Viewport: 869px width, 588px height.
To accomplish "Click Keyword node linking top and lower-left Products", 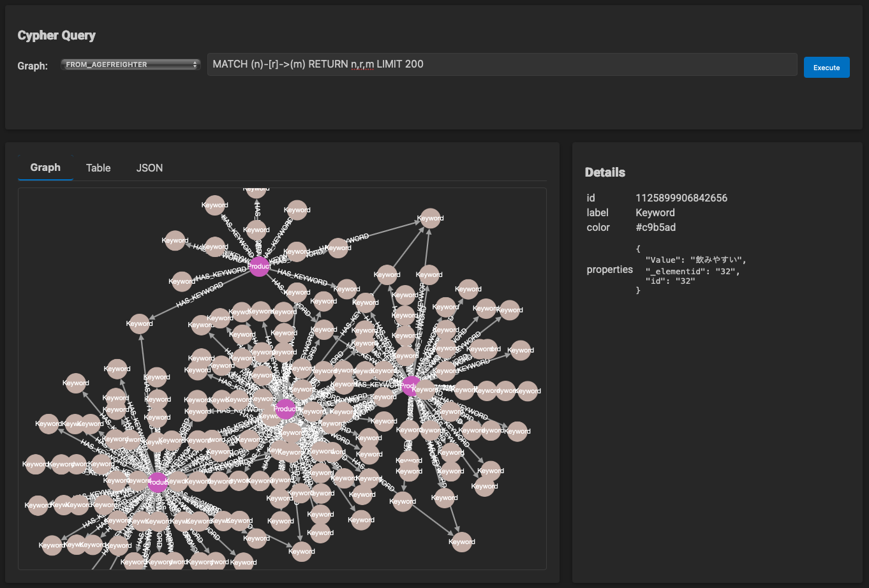I will (140, 323).
